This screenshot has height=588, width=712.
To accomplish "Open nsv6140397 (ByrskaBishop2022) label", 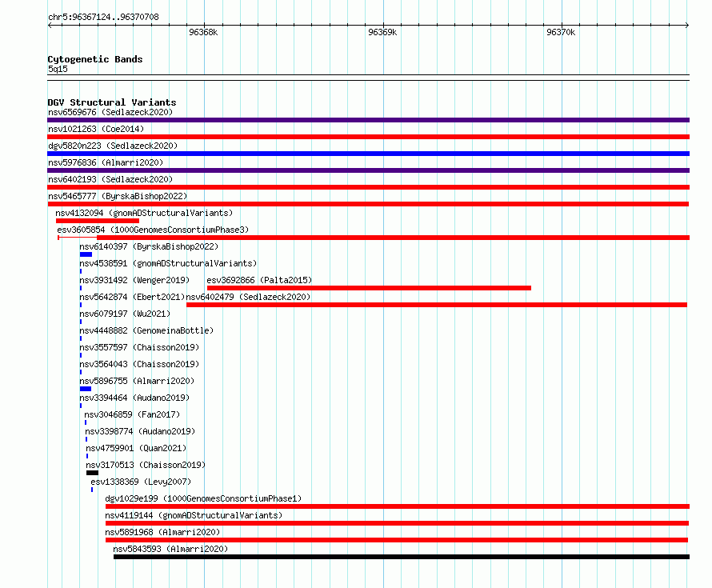I will pos(149,246).
